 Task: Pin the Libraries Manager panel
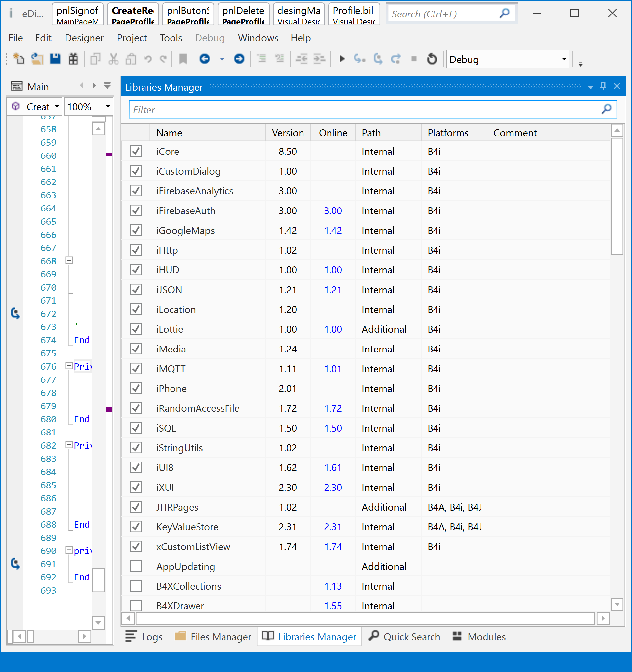603,86
